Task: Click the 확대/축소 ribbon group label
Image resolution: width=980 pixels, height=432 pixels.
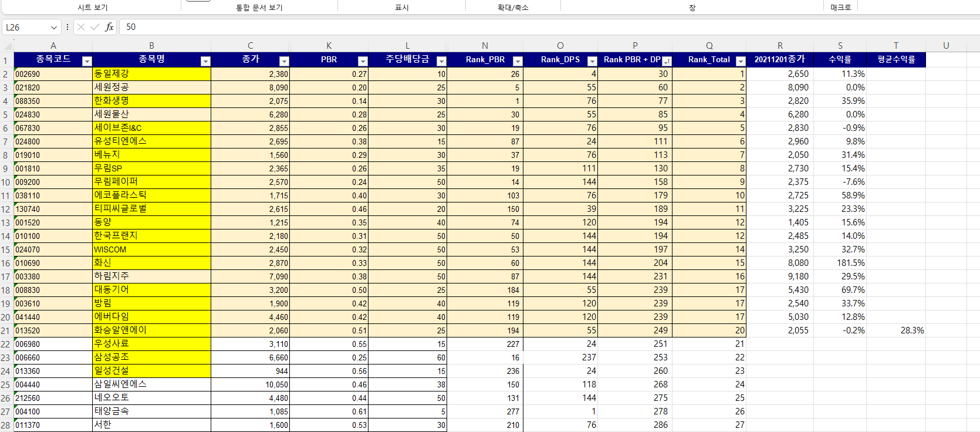Action: [x=513, y=8]
